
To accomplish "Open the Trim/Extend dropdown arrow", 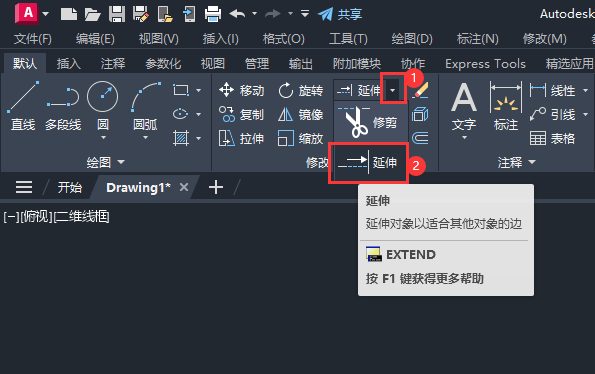I will (393, 90).
